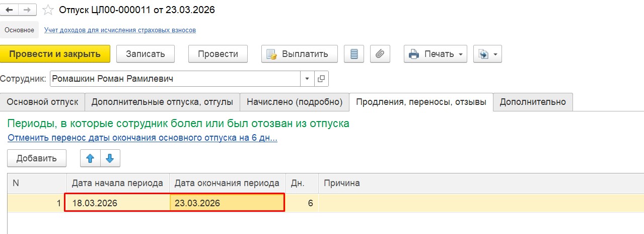This screenshot has height=234, width=644.
Task: Switch to Дополнительно tab
Action: click(533, 102)
